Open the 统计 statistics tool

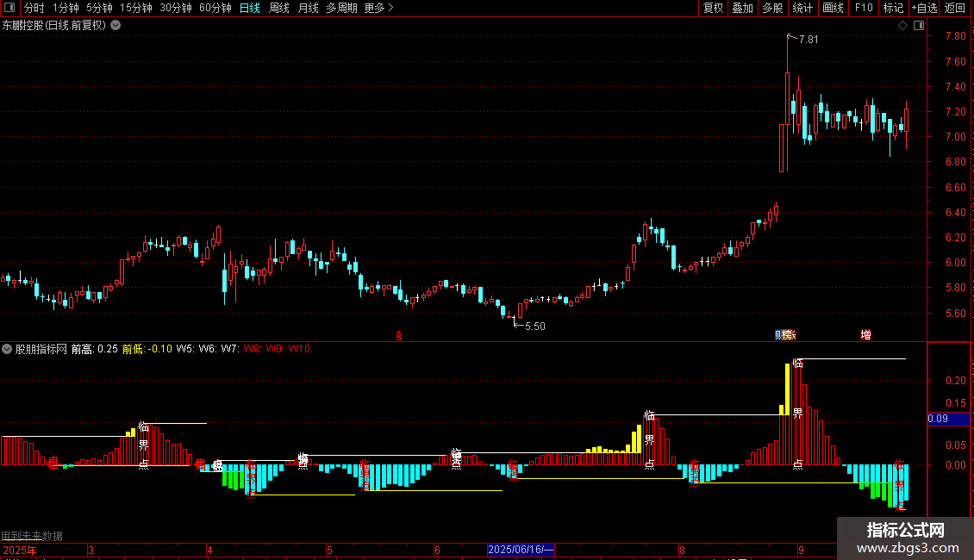tap(802, 8)
